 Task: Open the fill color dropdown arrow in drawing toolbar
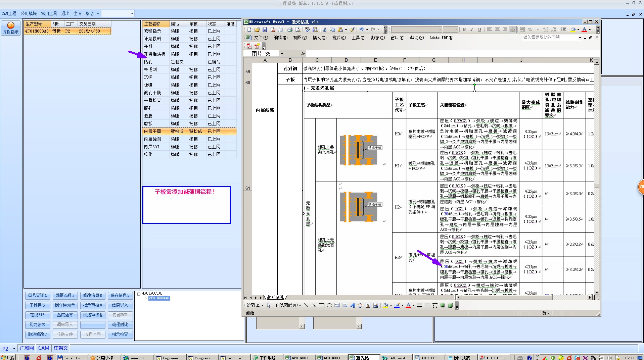pos(391,305)
